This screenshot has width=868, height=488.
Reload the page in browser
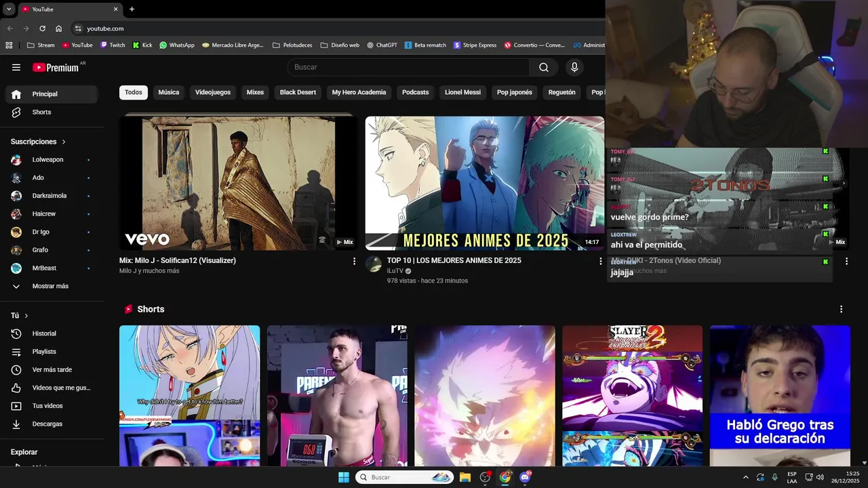(x=42, y=28)
